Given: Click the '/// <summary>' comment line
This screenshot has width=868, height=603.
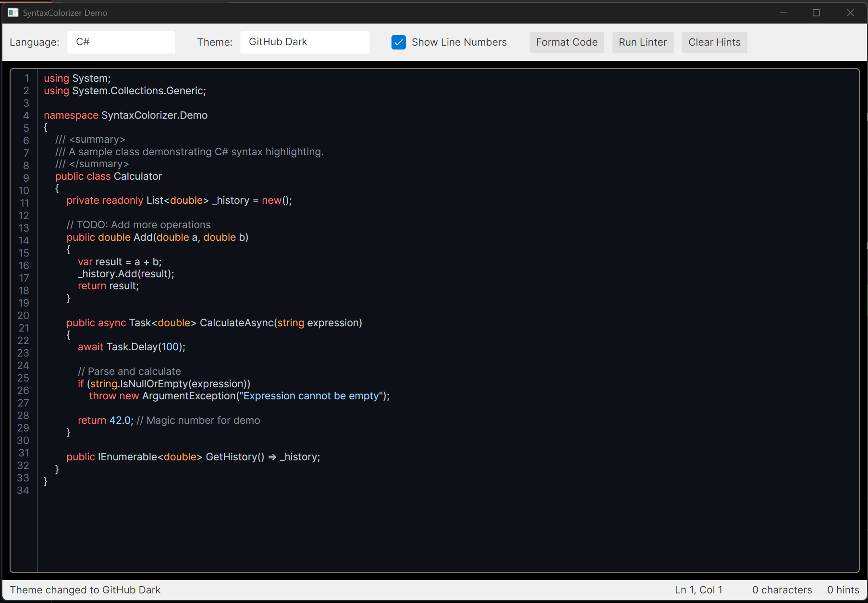Looking at the screenshot, I should pyautogui.click(x=90, y=139).
